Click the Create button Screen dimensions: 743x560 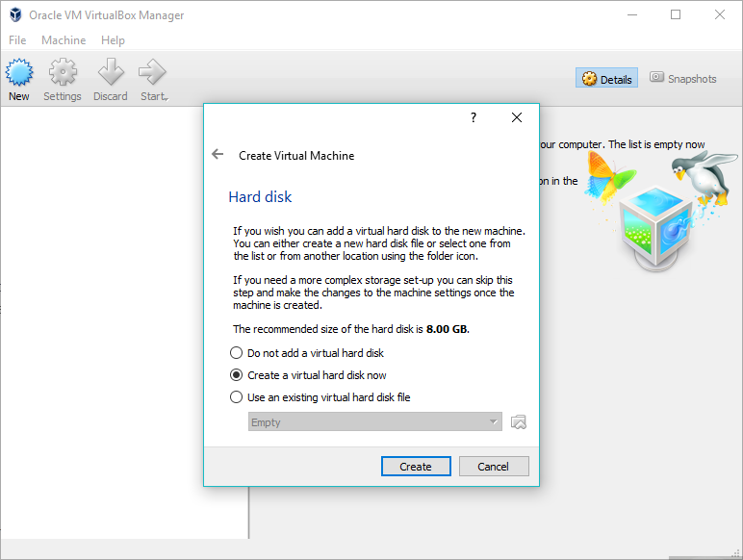click(416, 467)
